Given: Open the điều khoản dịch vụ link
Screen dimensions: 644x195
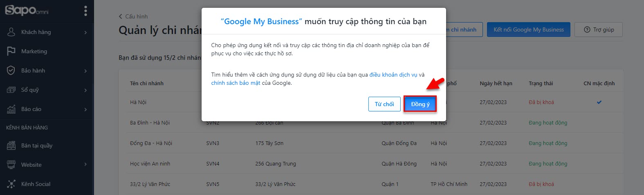Looking at the screenshot, I should [x=393, y=75].
